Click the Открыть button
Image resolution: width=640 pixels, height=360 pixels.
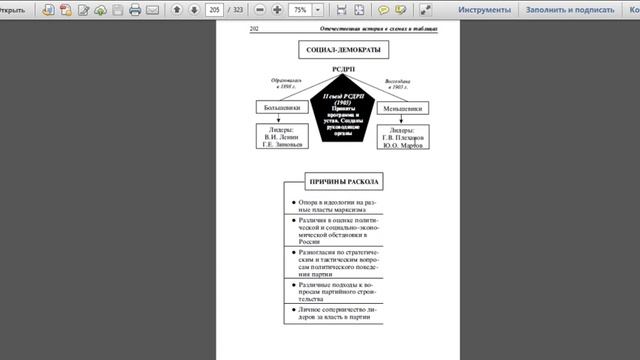(12, 10)
